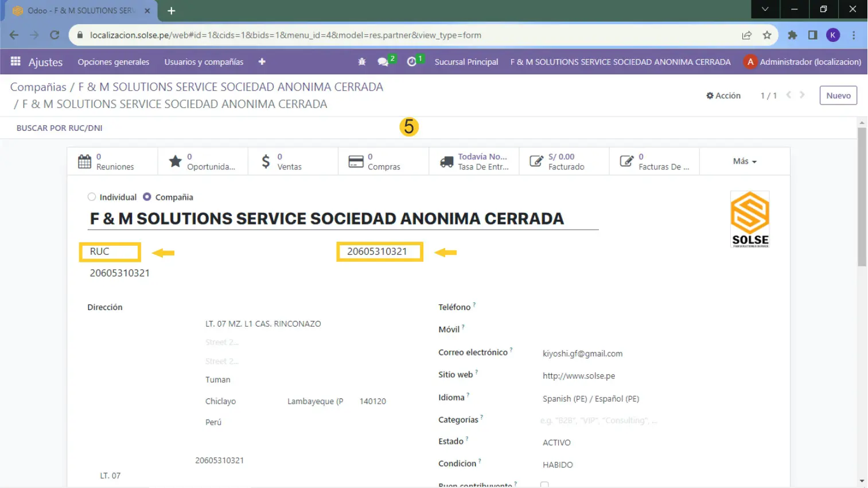Screen dimensions: 868x488
Task: Click BUSCAR POR RUC/DNI button
Action: 59,128
